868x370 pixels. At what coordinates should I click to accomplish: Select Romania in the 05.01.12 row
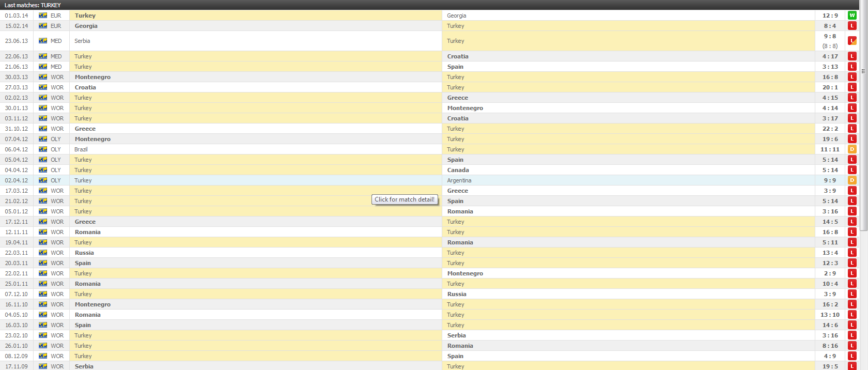pyautogui.click(x=460, y=211)
